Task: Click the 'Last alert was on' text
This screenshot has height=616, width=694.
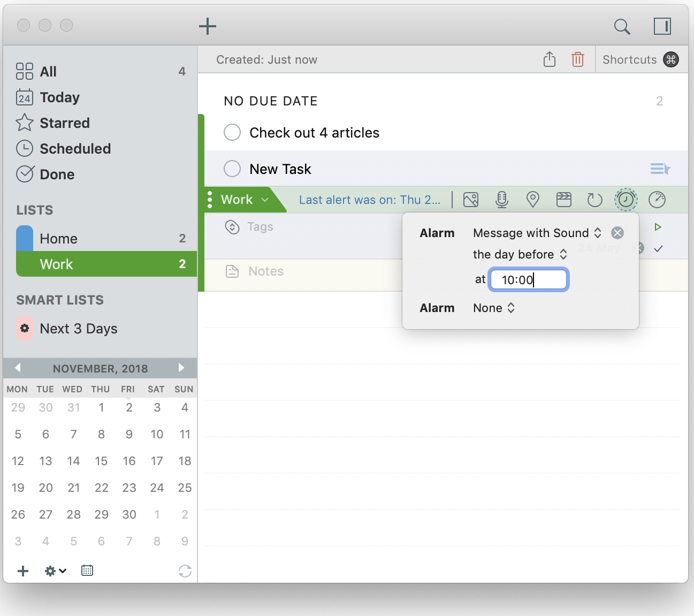Action: pos(370,200)
